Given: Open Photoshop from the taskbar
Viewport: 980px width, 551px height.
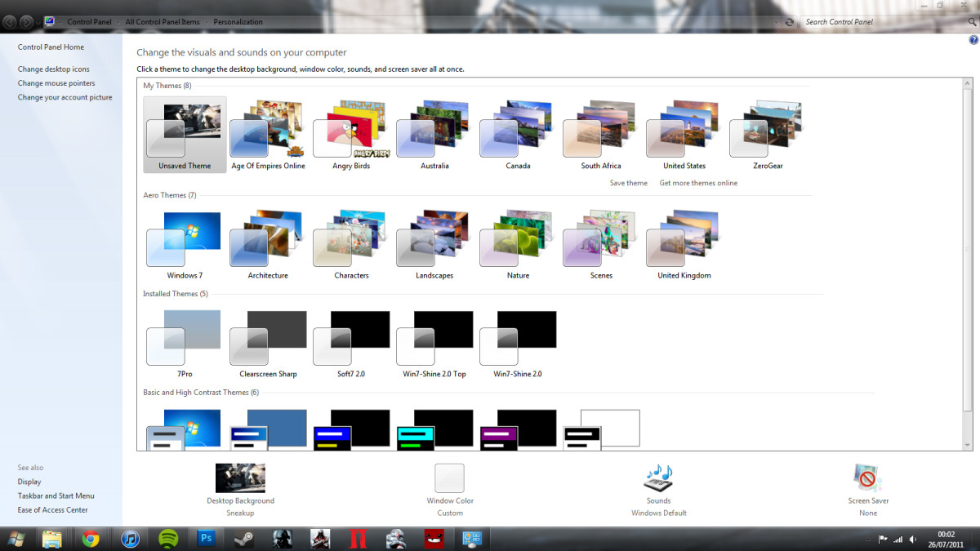Looking at the screenshot, I should click(206, 538).
